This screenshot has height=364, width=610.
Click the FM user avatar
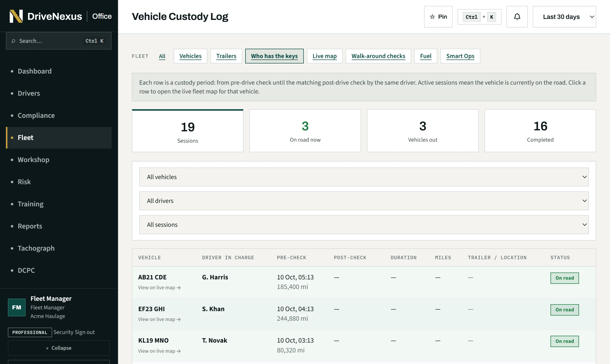(x=17, y=307)
